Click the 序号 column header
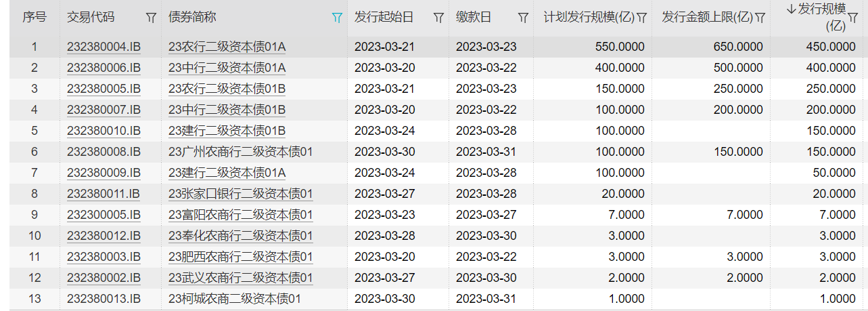Viewport: 868px width, 311px height. point(35,18)
